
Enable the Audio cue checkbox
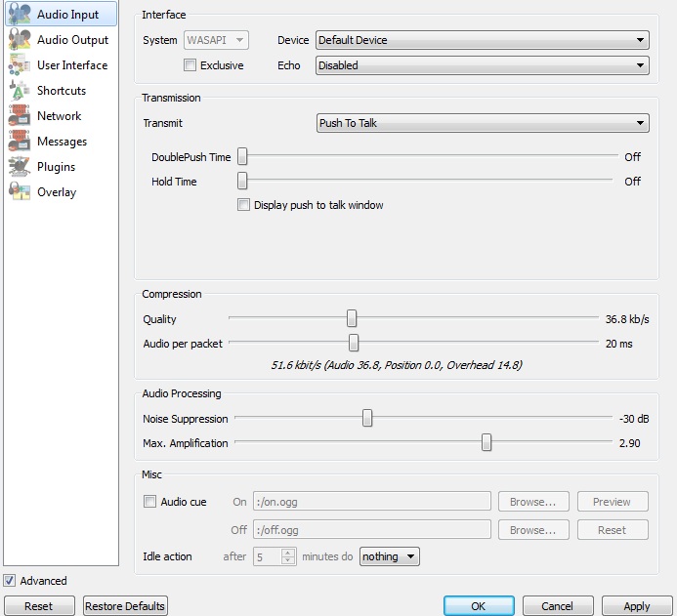click(x=149, y=502)
